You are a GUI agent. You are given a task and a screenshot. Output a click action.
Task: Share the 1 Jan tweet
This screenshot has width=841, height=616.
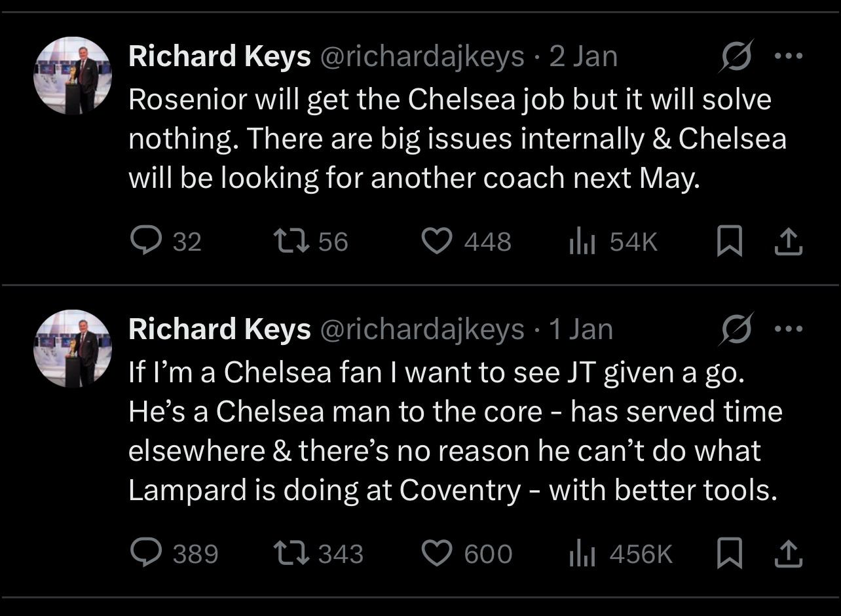tap(788, 554)
